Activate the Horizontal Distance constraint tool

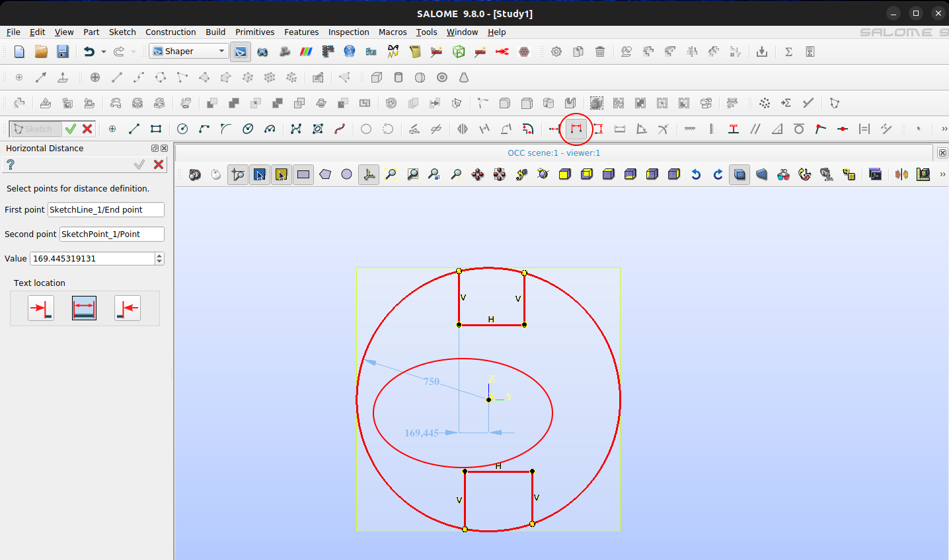coord(576,129)
